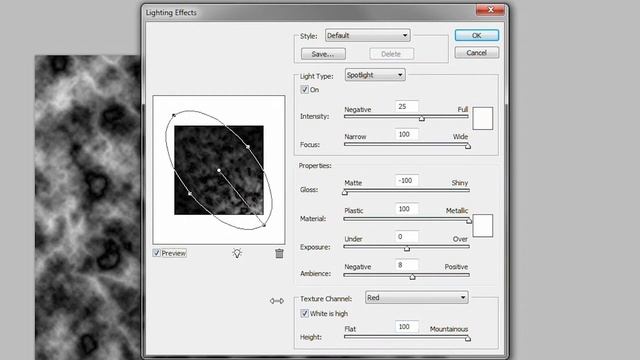Click the Ambience value field showing 8
640x360 pixels.
pos(407,265)
